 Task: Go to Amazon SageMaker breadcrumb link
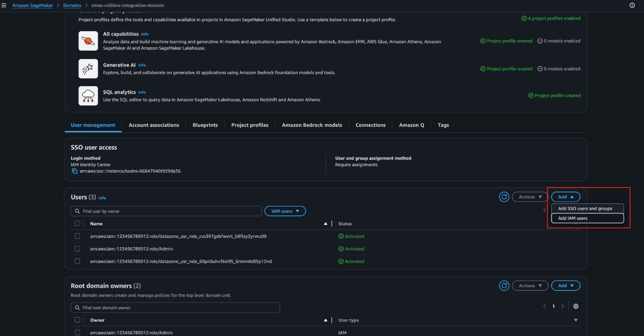coord(33,5)
